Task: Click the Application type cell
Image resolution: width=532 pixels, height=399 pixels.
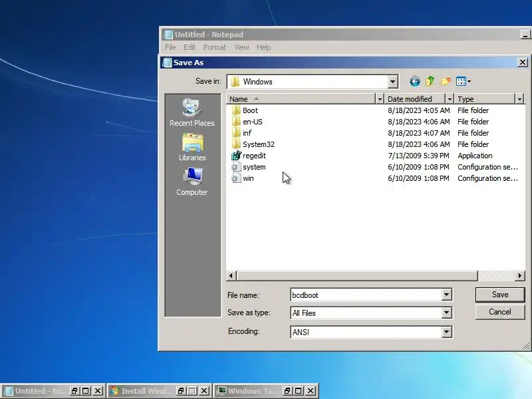Action: point(475,156)
